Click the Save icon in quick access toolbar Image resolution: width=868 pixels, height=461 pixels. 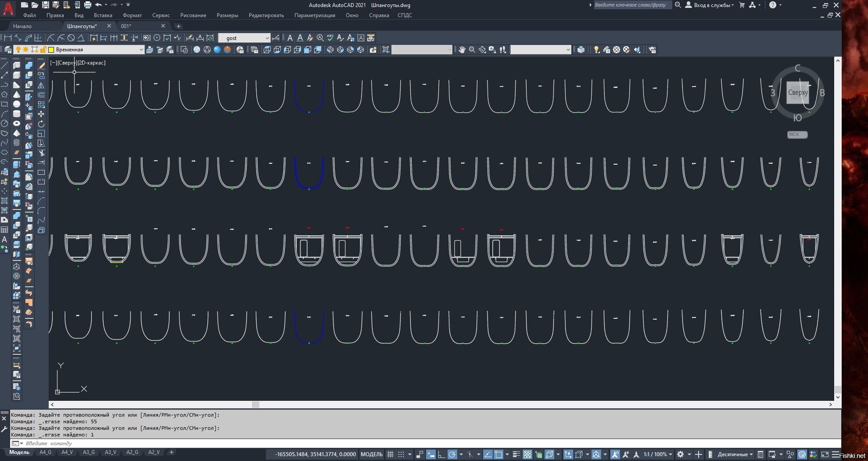click(x=45, y=5)
